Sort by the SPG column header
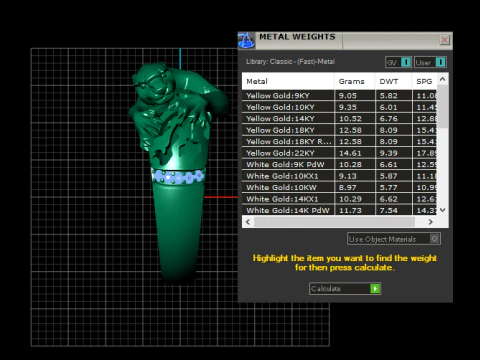The height and width of the screenshot is (360, 480). click(424, 81)
